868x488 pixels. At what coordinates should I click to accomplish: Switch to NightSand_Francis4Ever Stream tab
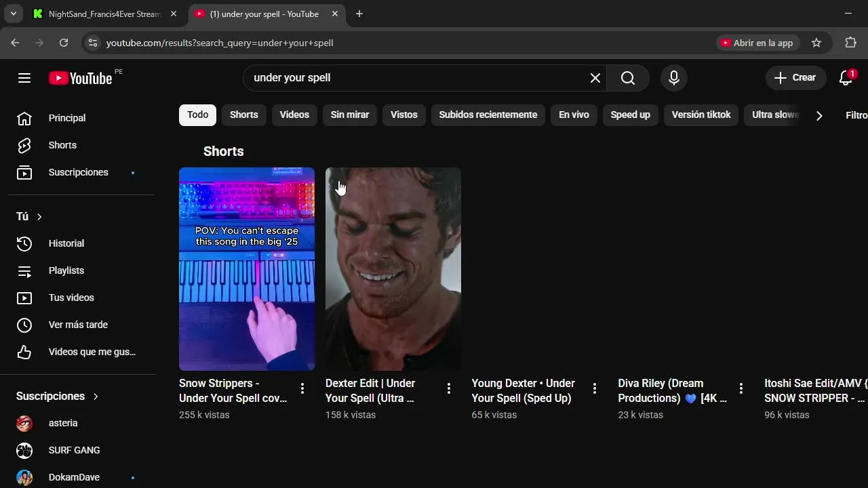(x=104, y=14)
